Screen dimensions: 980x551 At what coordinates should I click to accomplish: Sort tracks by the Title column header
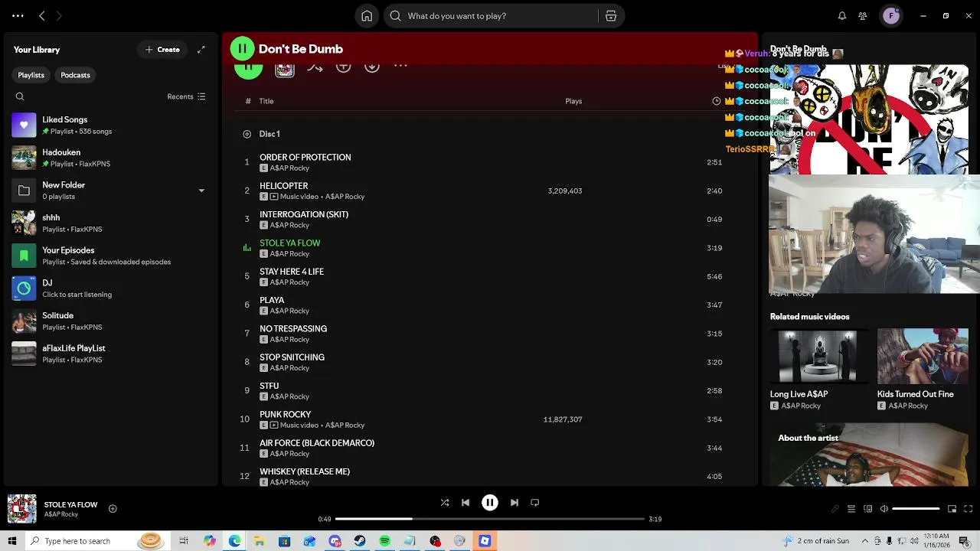pos(266,101)
